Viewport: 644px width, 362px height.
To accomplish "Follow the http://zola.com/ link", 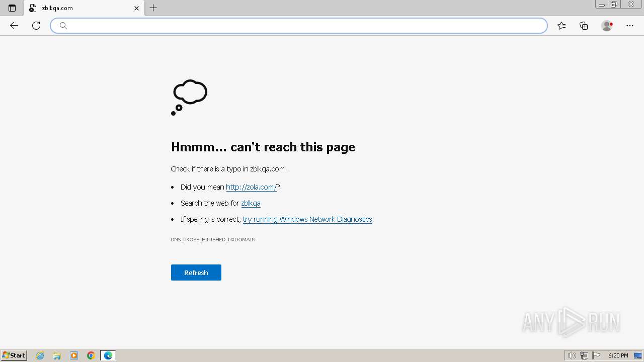I will click(251, 187).
